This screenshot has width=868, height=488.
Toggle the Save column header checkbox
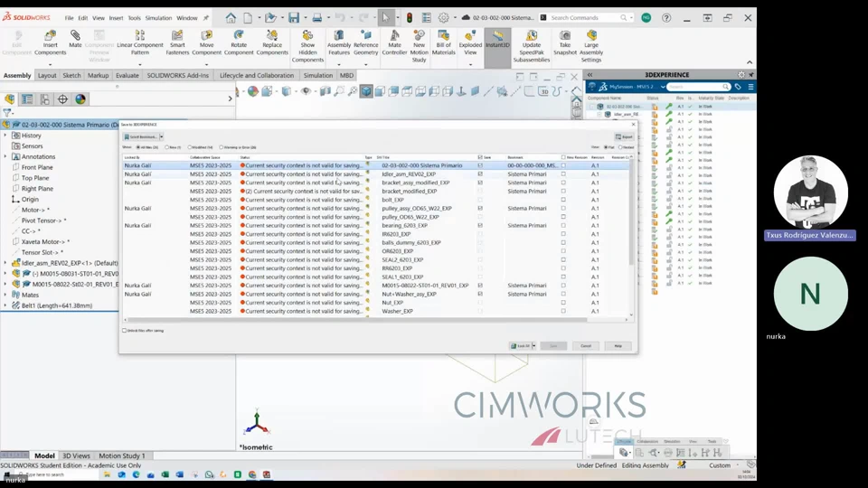pyautogui.click(x=480, y=157)
